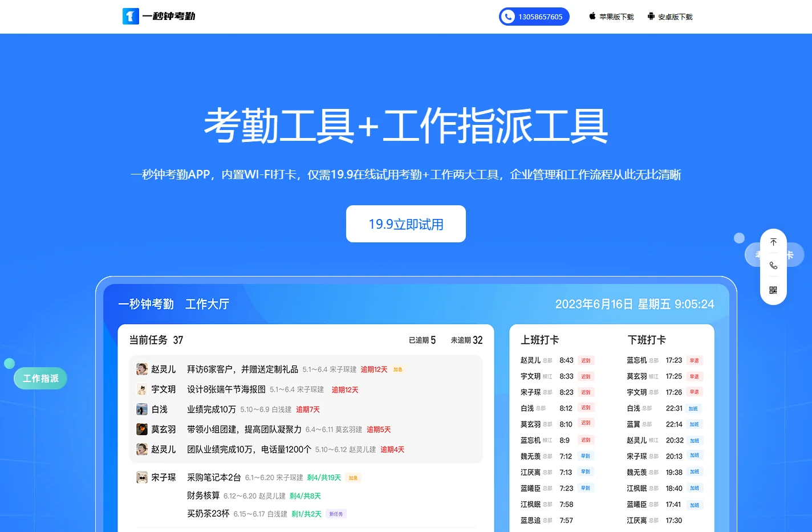Click 魏无羡's 19:38 clock-out time
Image resolution: width=812 pixels, height=532 pixels.
(674, 472)
